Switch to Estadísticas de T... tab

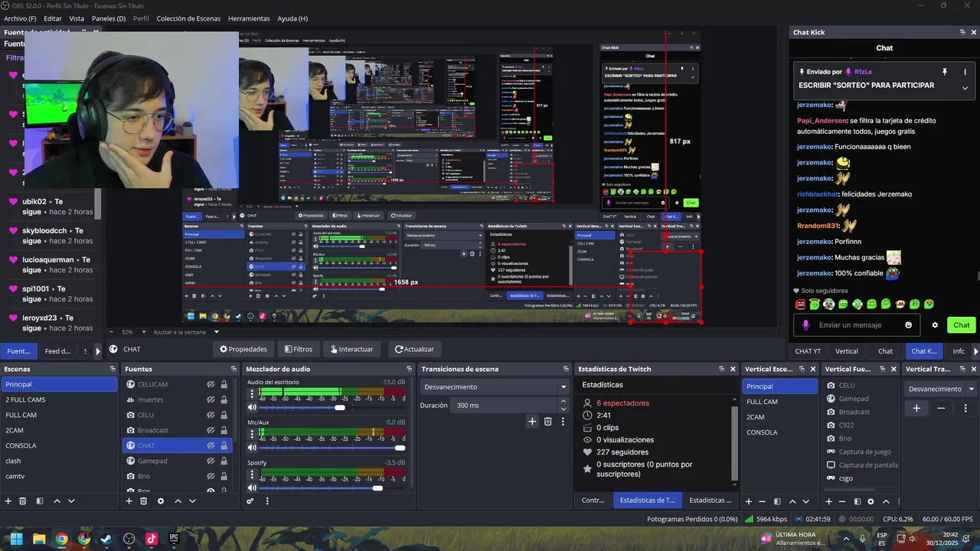[647, 500]
